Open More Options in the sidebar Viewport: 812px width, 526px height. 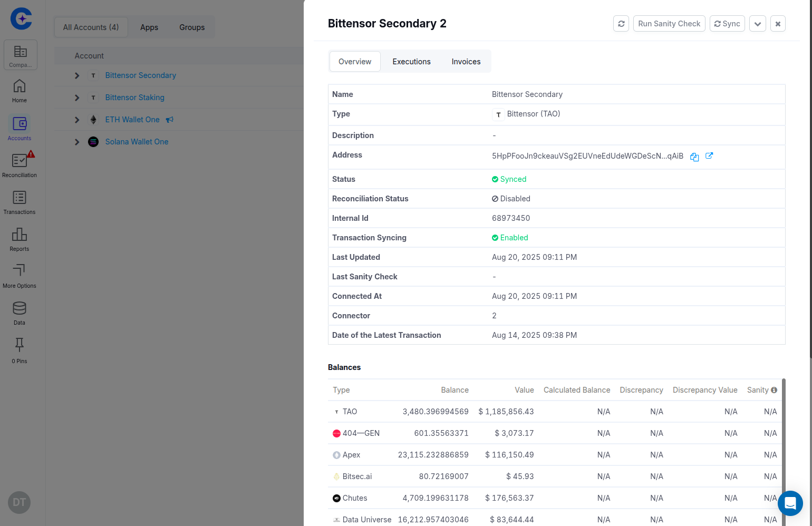[x=20, y=276]
